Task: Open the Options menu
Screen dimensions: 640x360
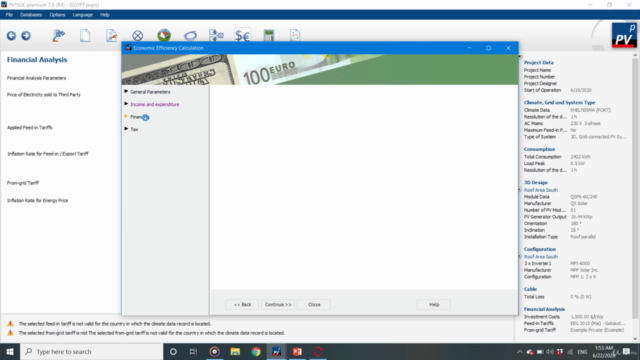Action: [x=57, y=15]
